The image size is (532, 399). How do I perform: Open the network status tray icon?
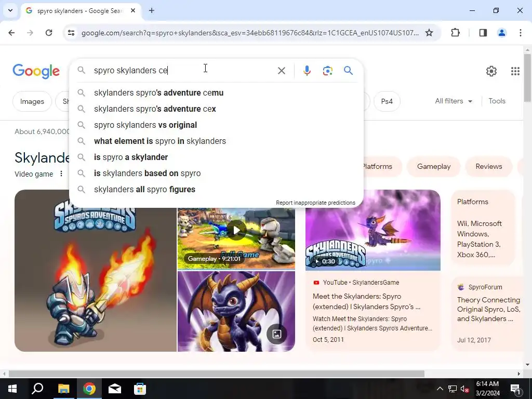453,389
